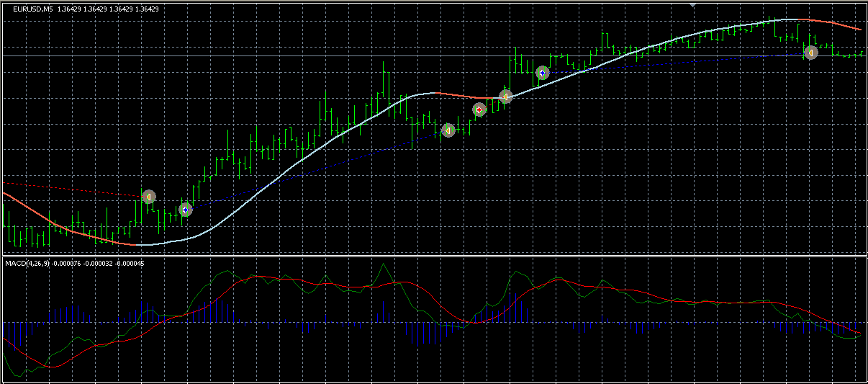This screenshot has height=384, width=868.
Task: Click orange close marker beside the latest candles
Action: click(x=811, y=52)
